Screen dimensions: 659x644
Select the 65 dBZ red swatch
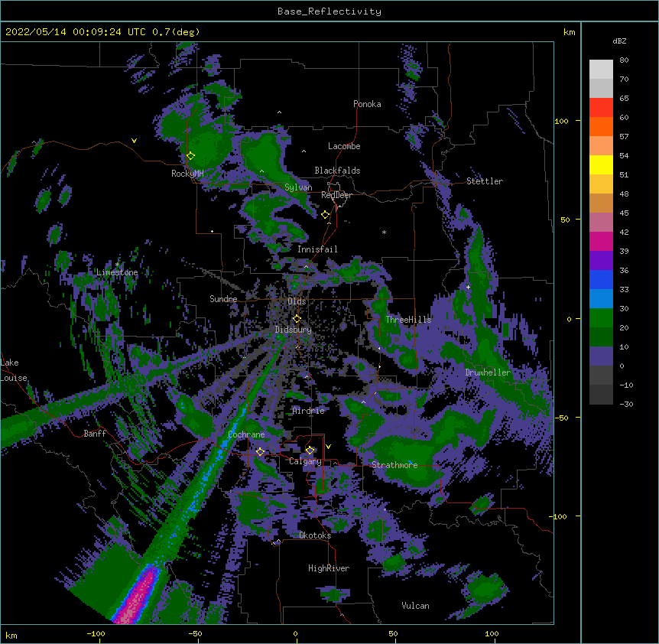601,107
